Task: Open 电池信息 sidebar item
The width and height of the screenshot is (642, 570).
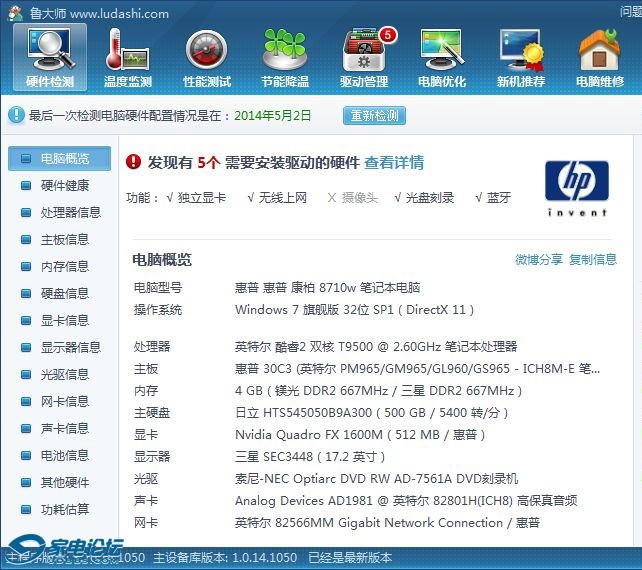Action: click(64, 455)
